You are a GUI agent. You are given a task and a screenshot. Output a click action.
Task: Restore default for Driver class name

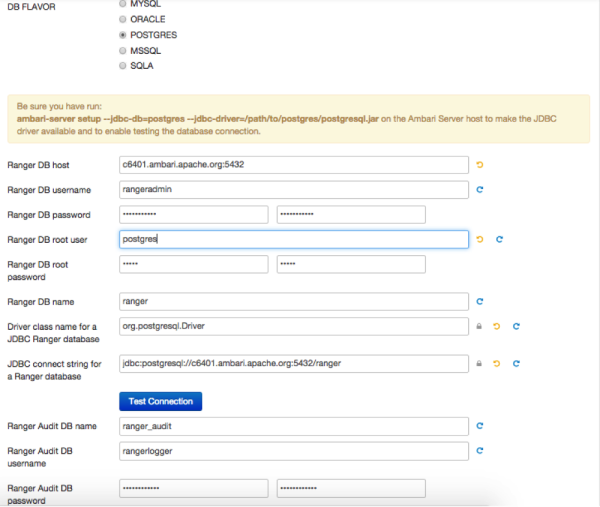pos(516,326)
